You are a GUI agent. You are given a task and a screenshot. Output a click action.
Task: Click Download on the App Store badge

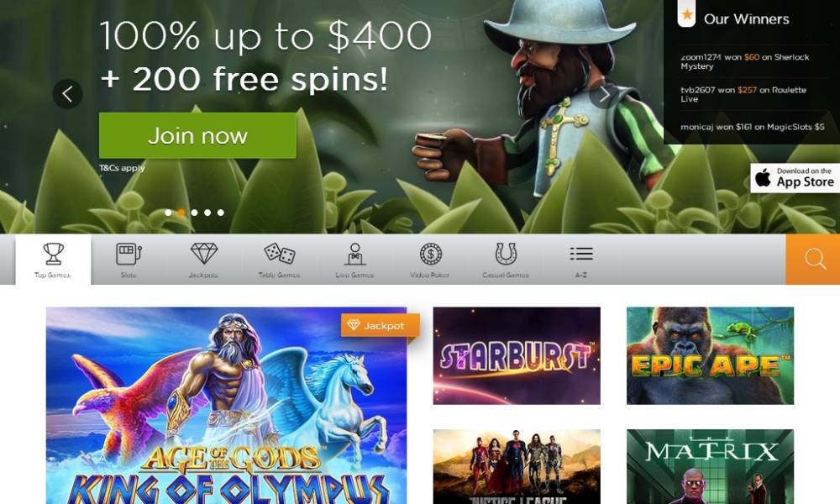pyautogui.click(x=795, y=178)
